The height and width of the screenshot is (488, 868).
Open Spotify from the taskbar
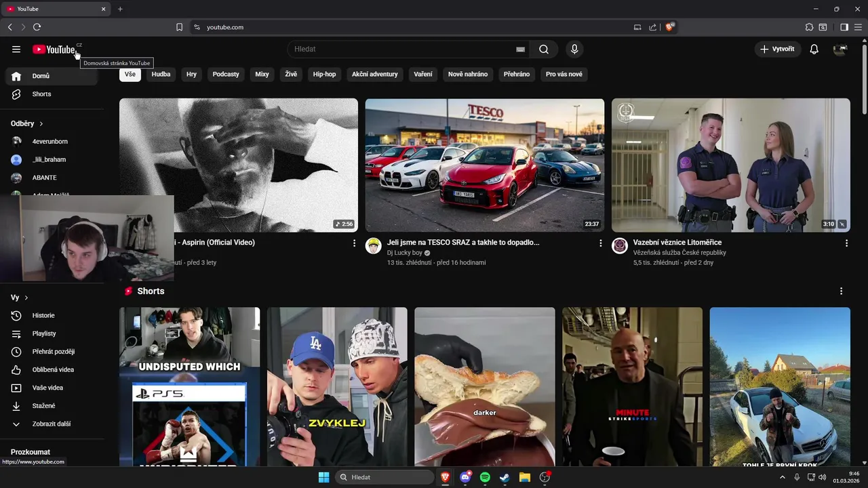(485, 477)
